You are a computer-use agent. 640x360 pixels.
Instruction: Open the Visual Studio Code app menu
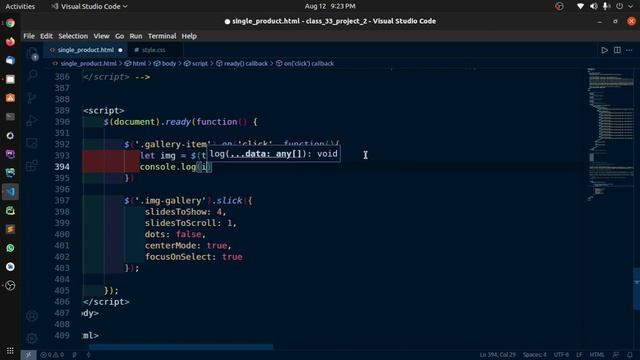[89, 6]
